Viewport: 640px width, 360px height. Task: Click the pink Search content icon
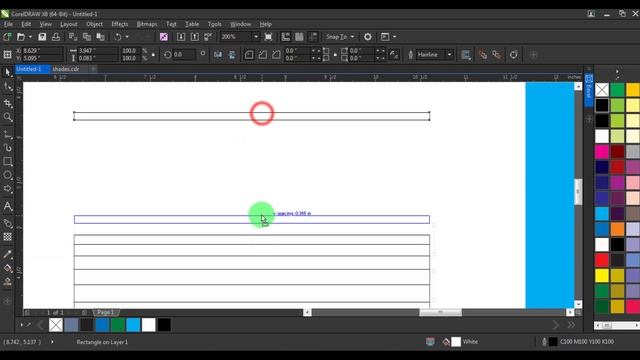(x=164, y=37)
